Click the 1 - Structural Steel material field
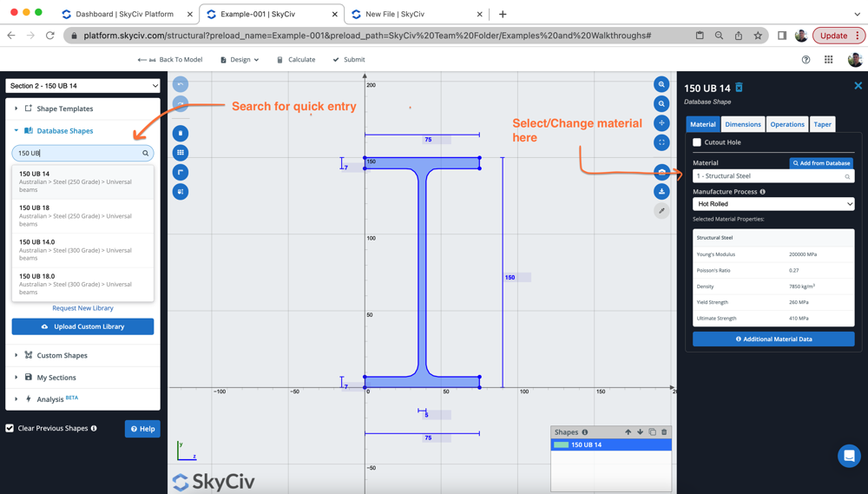Image resolution: width=868 pixels, height=494 pixels. pyautogui.click(x=773, y=176)
